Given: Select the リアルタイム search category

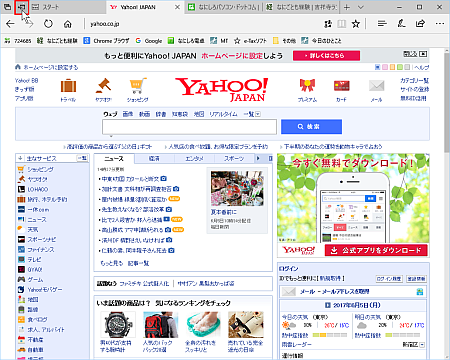Looking at the screenshot, I should click(223, 114).
